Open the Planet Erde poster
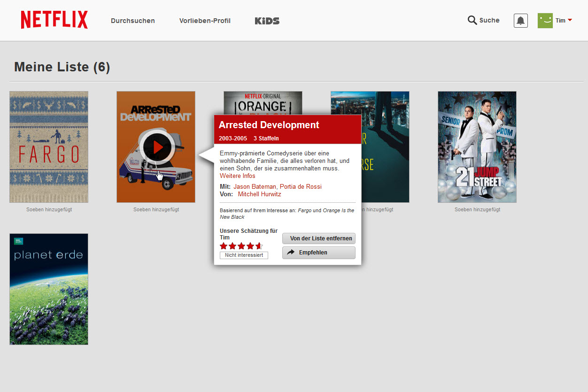The height and width of the screenshot is (392, 588). [x=49, y=289]
